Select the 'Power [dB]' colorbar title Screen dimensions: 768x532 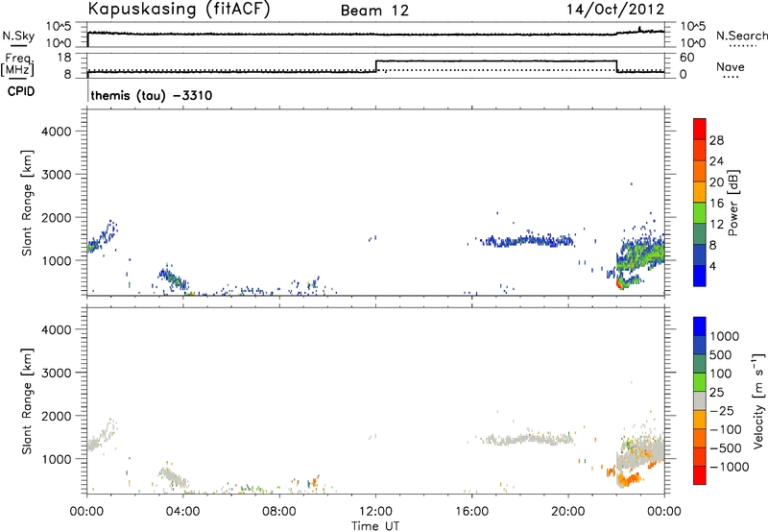[x=732, y=203]
